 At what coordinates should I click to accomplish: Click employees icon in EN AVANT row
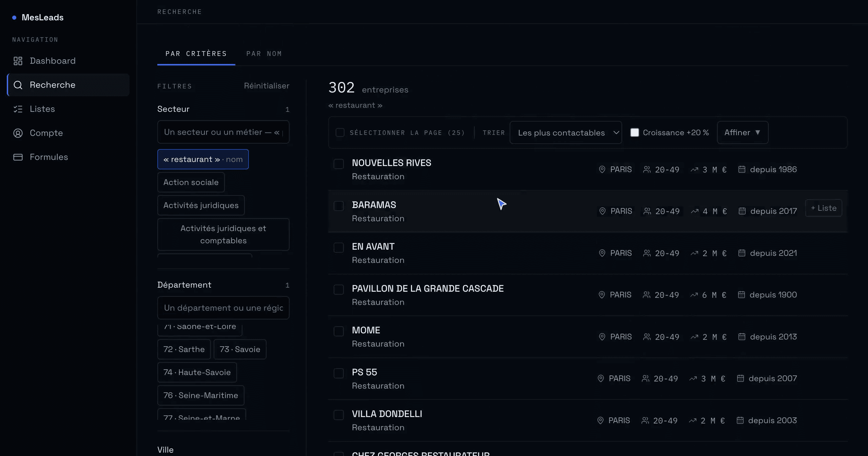[x=647, y=253]
